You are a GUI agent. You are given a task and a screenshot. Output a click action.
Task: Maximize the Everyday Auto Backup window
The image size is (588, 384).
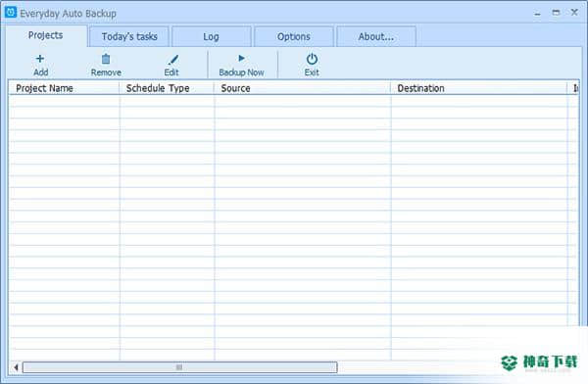[x=556, y=13]
